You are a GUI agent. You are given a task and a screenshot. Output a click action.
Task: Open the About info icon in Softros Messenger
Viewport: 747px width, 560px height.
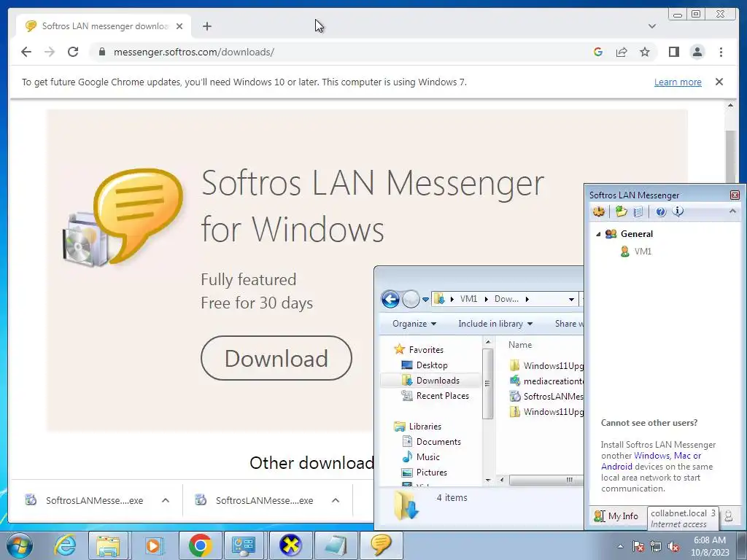(678, 211)
